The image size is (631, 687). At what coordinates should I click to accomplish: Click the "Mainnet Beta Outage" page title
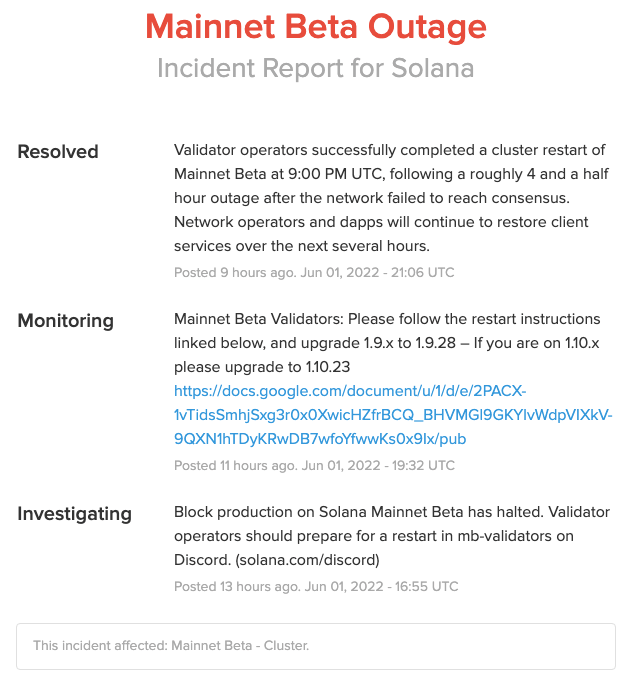[x=316, y=27]
